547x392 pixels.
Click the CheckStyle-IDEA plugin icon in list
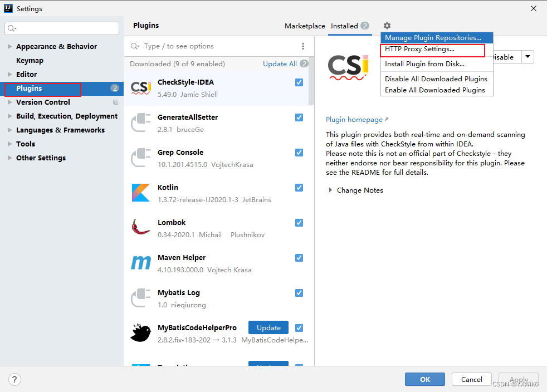tap(141, 88)
